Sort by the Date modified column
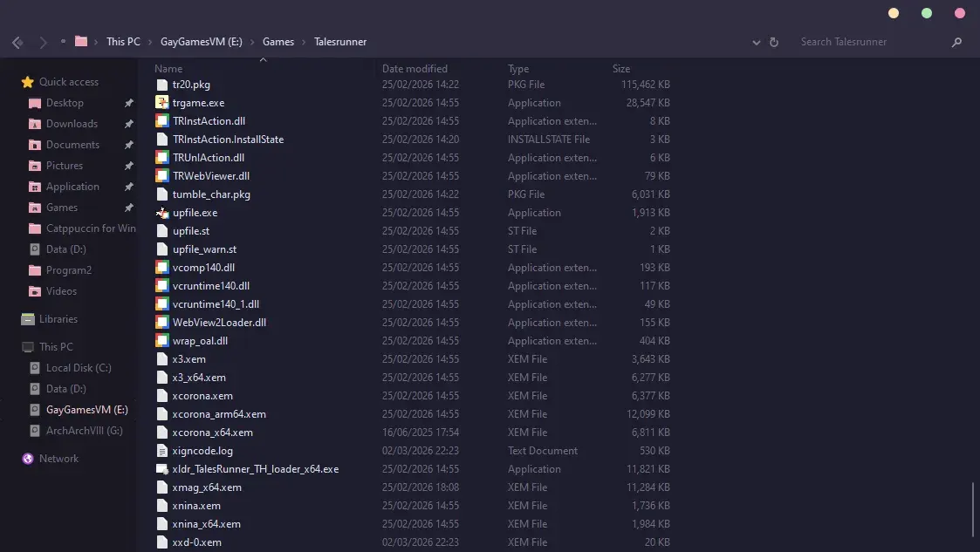Image resolution: width=980 pixels, height=552 pixels. (415, 69)
